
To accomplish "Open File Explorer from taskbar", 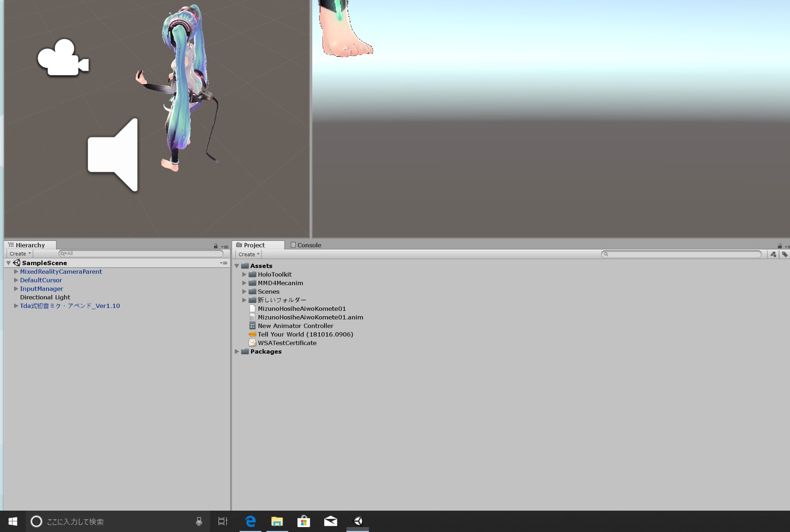I will pos(277,521).
